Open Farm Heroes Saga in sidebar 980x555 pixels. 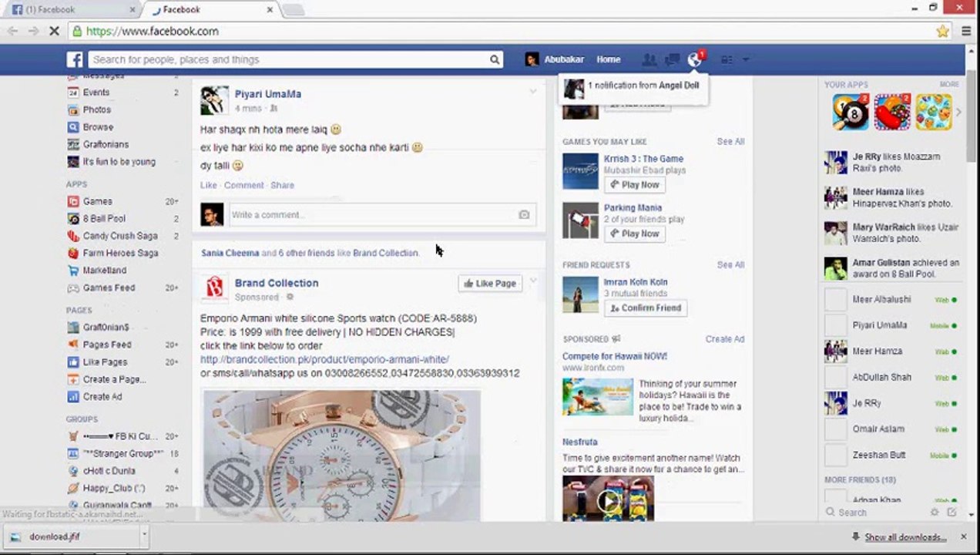tap(120, 253)
